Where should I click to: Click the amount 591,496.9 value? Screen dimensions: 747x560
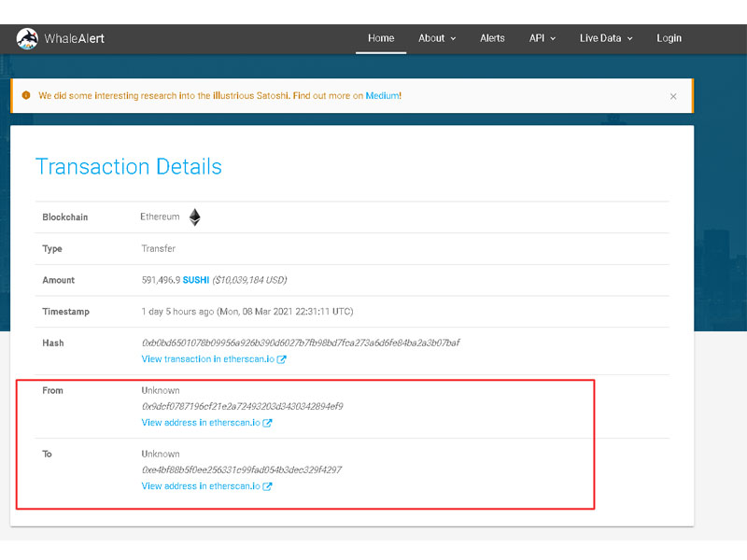coord(161,280)
